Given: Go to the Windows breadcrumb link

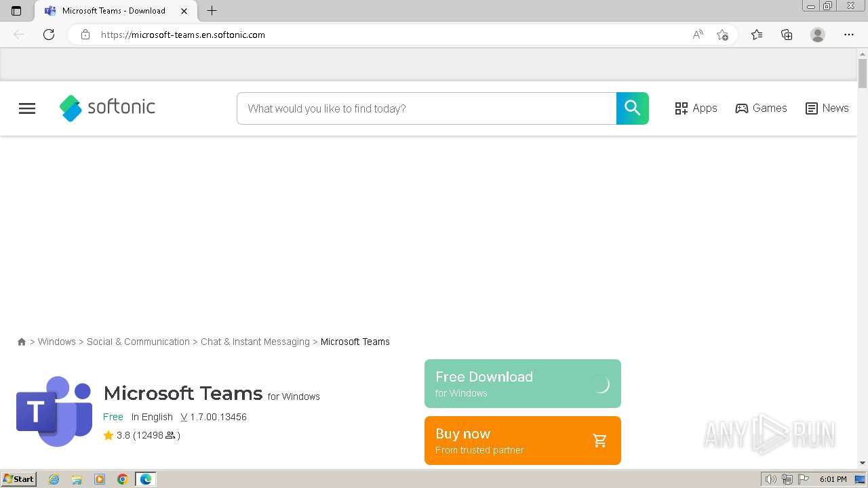Looking at the screenshot, I should [x=57, y=342].
